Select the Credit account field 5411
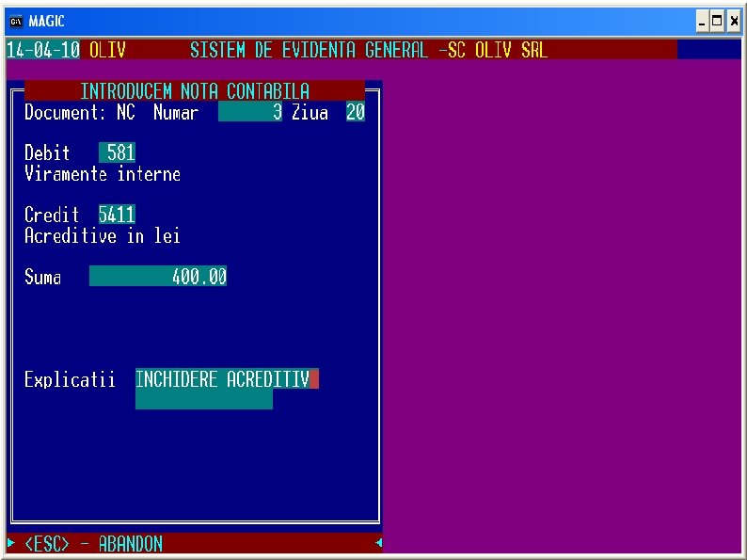 pos(118,215)
